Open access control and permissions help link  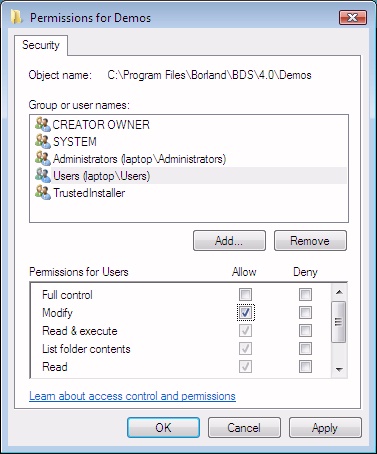coord(132,396)
